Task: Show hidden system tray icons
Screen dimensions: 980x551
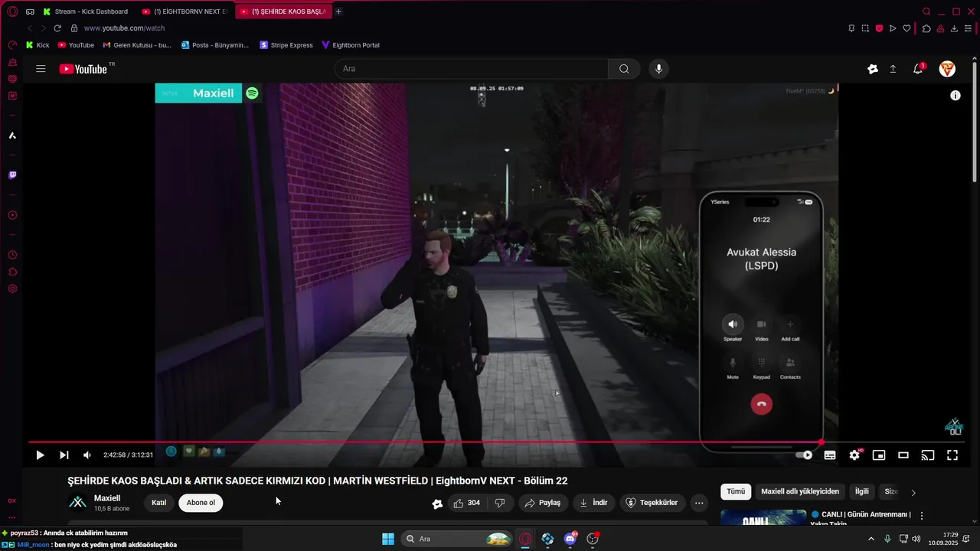Action: pos(871,539)
